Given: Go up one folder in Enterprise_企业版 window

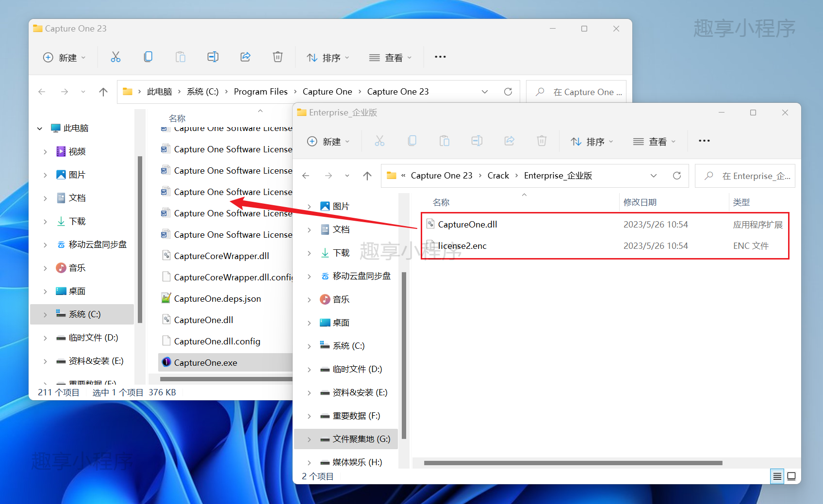Looking at the screenshot, I should click(x=367, y=176).
